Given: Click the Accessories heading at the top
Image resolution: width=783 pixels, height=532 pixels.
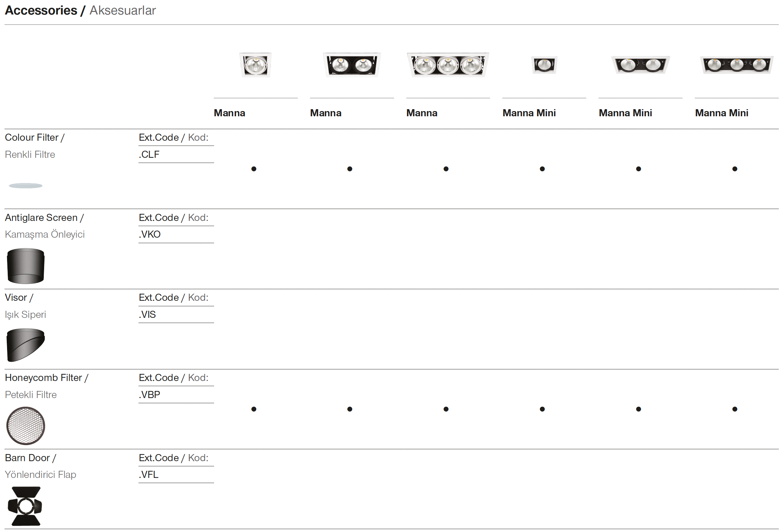Looking at the screenshot, I should point(41,10).
